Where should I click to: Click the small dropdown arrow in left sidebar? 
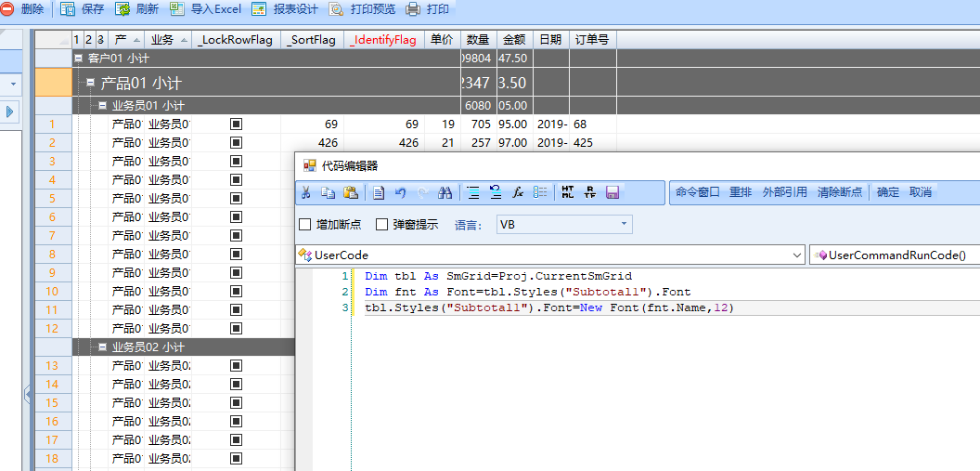point(13,84)
